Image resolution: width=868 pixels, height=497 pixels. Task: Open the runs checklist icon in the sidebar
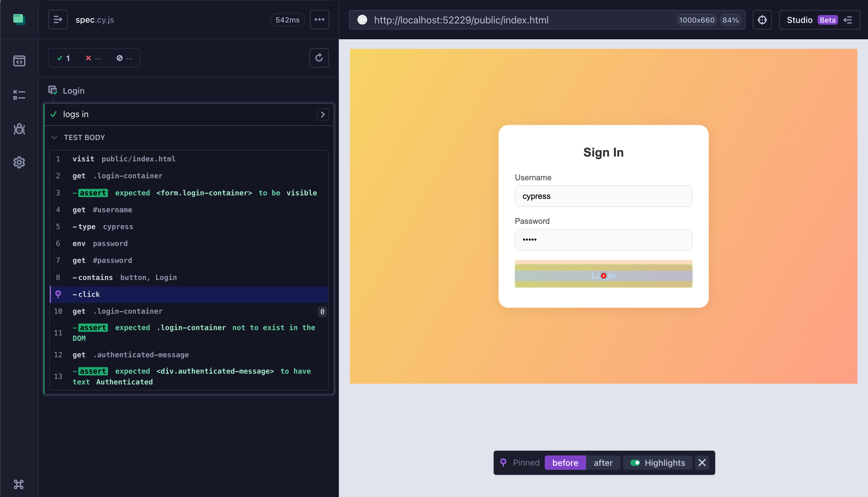19,95
